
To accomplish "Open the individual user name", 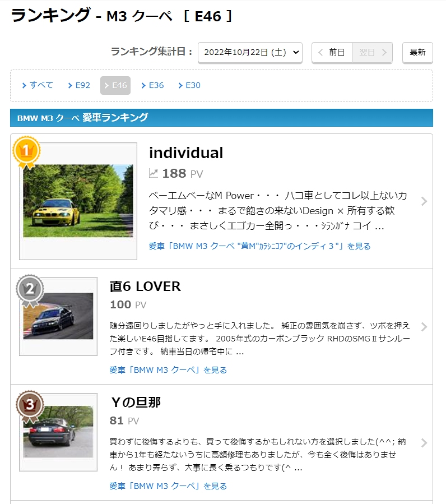I will tap(186, 152).
